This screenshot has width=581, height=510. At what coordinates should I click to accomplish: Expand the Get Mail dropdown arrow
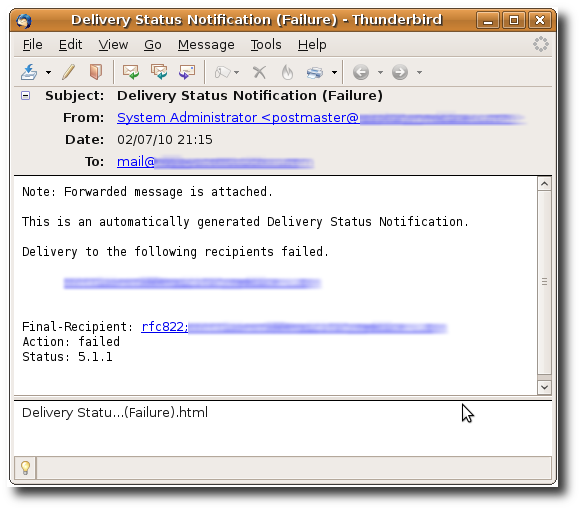(49, 73)
